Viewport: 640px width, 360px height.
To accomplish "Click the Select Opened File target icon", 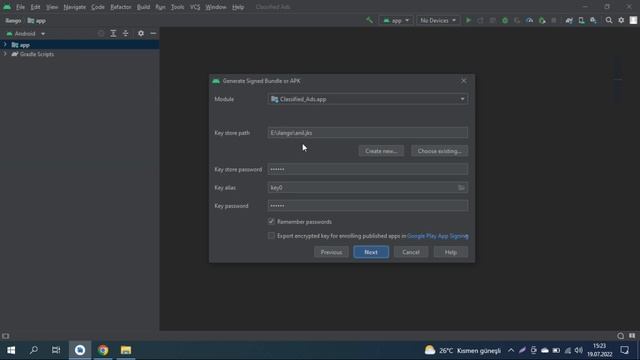I will [101, 33].
